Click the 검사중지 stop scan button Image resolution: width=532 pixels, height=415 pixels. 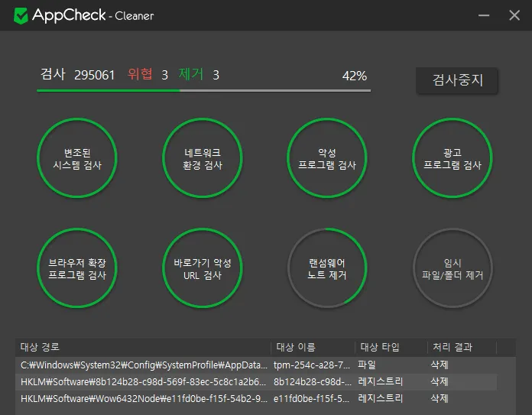[456, 80]
